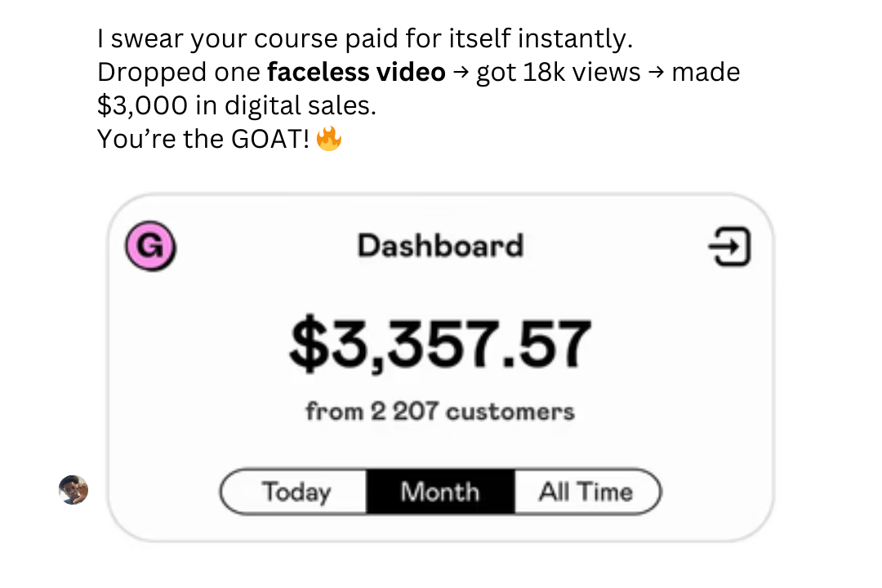Image resolution: width=882 pixels, height=588 pixels.
Task: Click the pink G logo icon
Action: pyautogui.click(x=150, y=247)
